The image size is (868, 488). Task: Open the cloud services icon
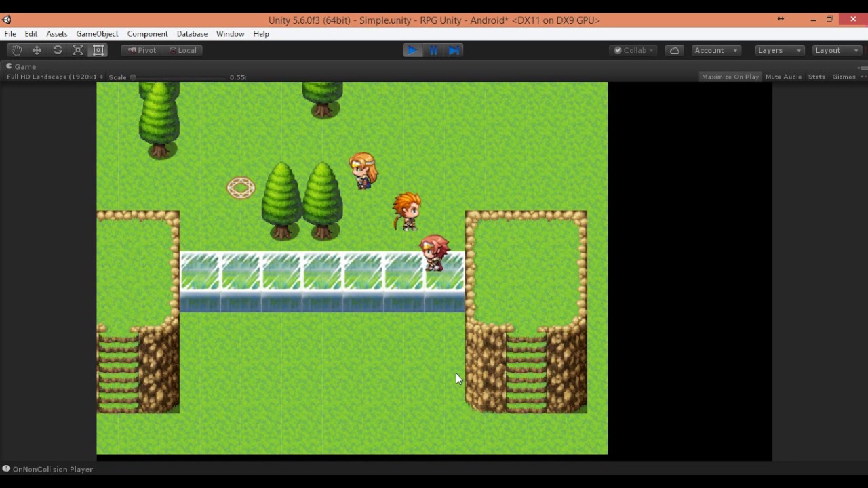(674, 50)
